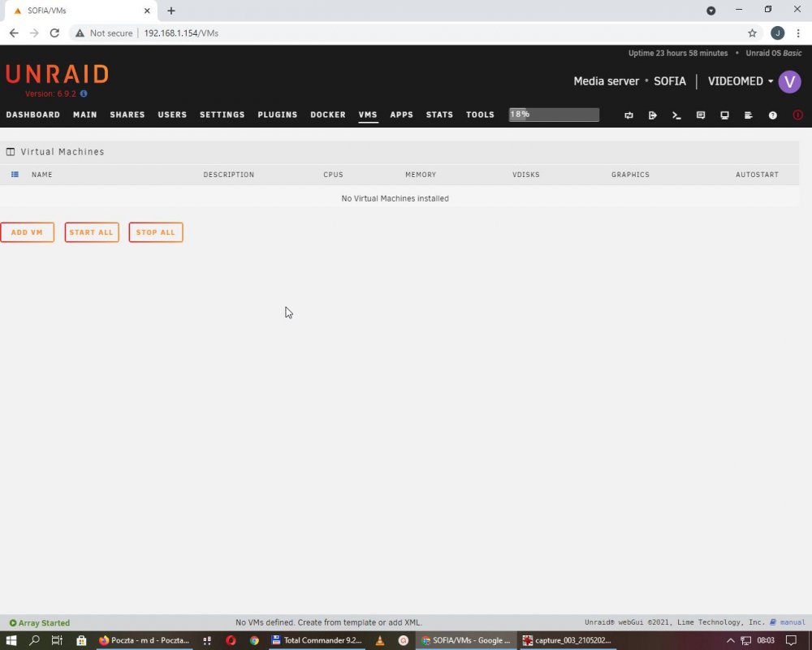Open a new Chrome tab
812x650 pixels.
click(171, 11)
